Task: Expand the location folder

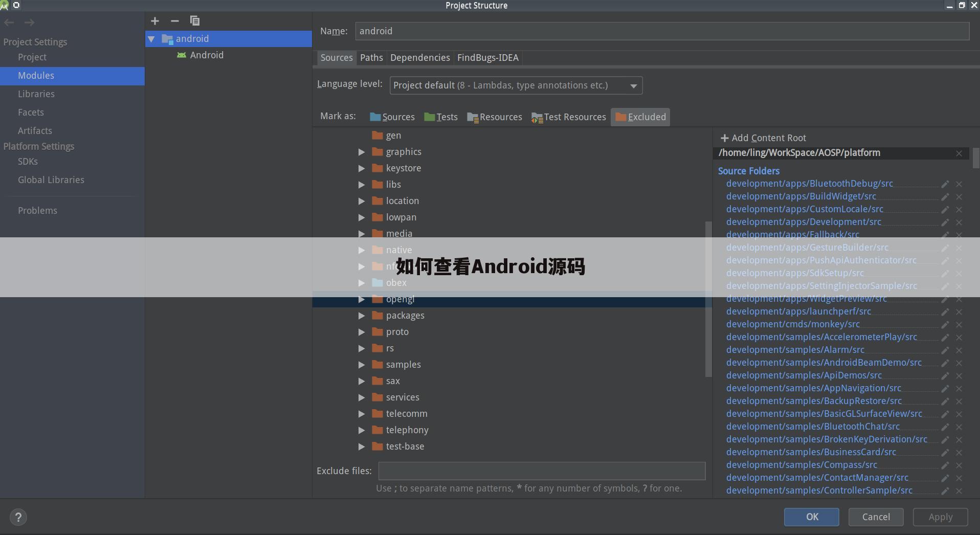Action: (x=362, y=201)
